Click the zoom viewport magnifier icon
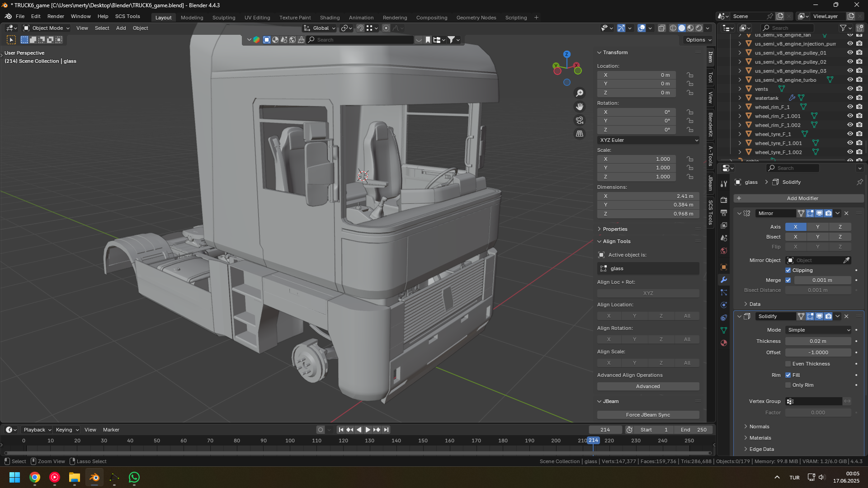The image size is (868, 488). [x=580, y=93]
